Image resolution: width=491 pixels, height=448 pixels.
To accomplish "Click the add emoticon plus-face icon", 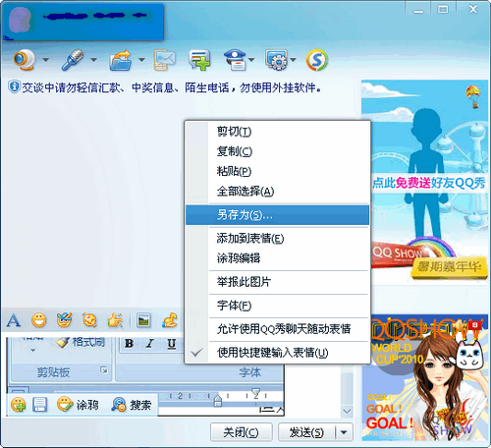I will 18,405.
